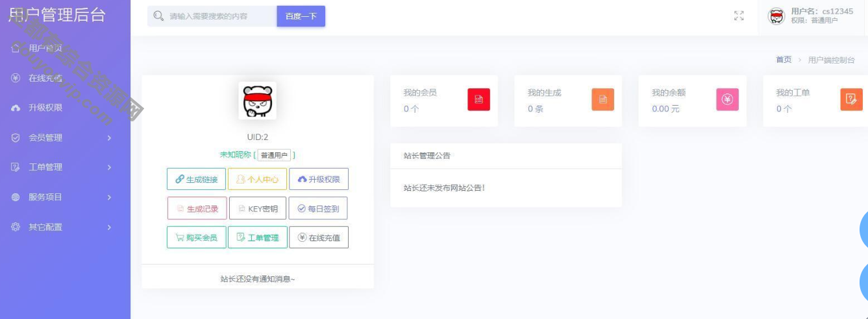This screenshot has width=868, height=319.
Task: Click the 购买会员 button
Action: [197, 237]
